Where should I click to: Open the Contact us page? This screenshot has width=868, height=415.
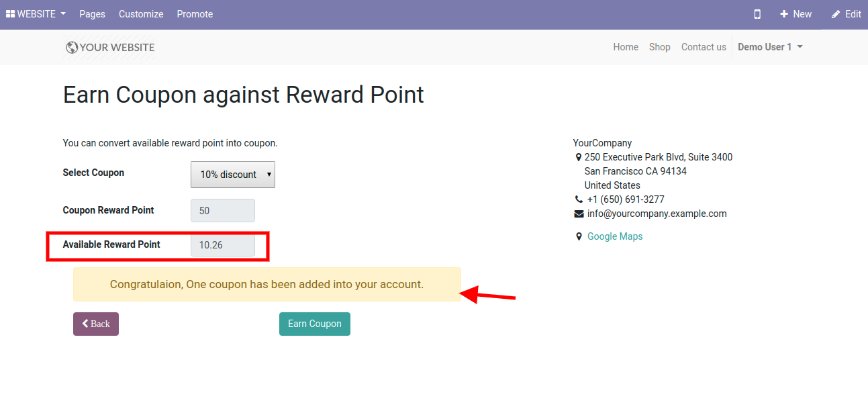704,47
